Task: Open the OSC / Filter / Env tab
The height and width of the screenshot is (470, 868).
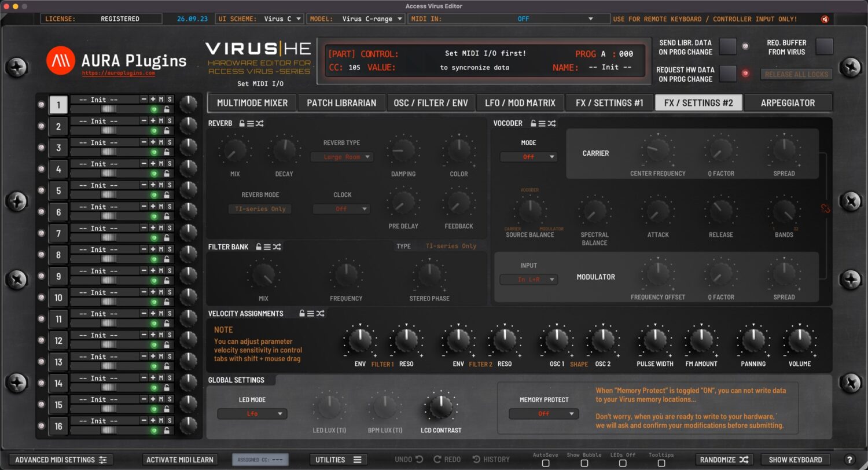Action: point(431,103)
